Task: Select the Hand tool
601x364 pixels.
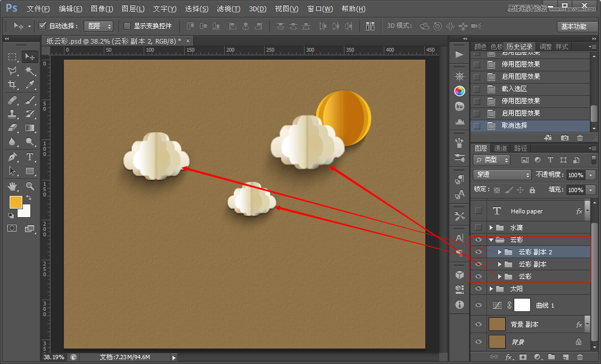Action: [x=12, y=186]
